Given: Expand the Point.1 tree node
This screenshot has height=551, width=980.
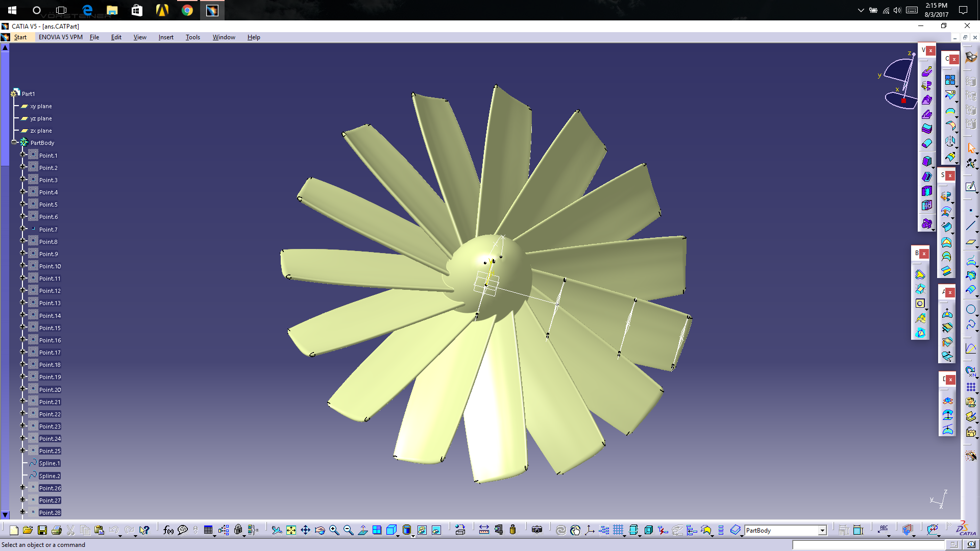Looking at the screenshot, I should point(22,155).
